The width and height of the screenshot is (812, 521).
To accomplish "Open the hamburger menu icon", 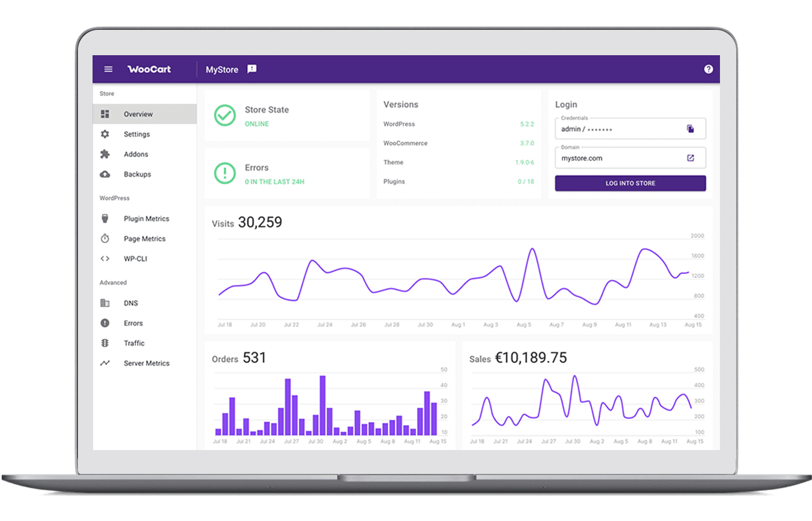I will tap(108, 69).
